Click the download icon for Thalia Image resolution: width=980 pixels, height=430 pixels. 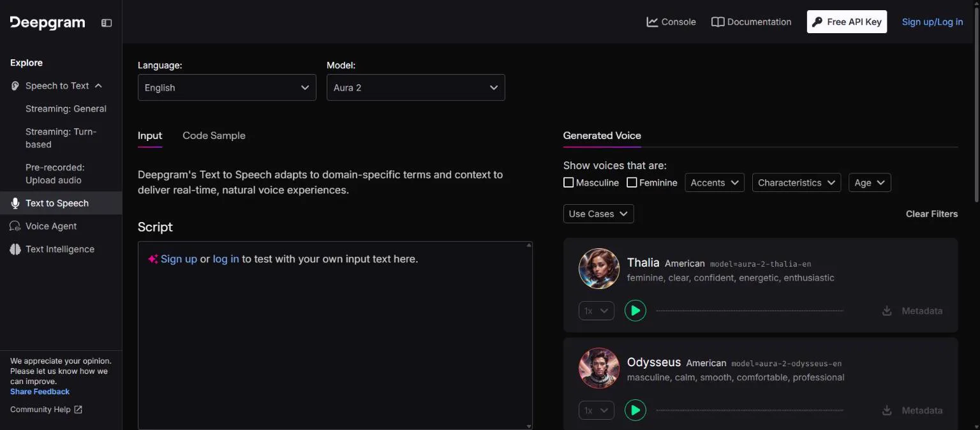(x=886, y=311)
